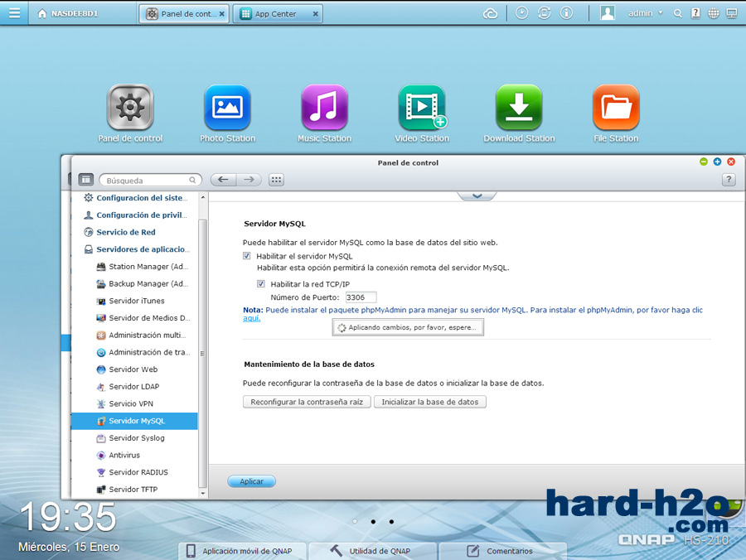Open Video Station app icon

click(x=422, y=108)
